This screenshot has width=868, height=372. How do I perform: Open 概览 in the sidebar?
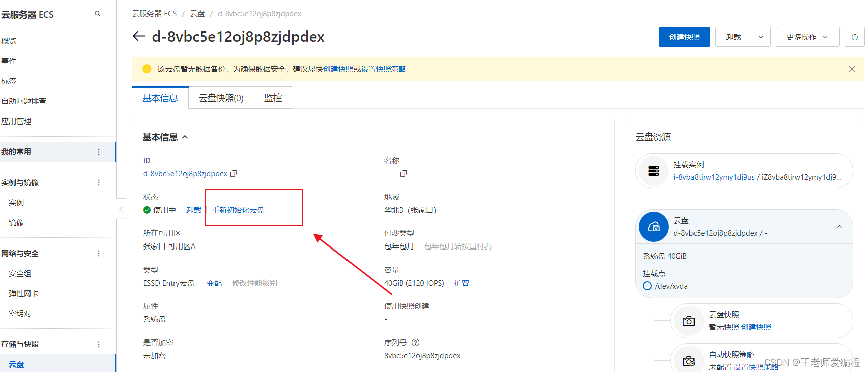coord(9,41)
